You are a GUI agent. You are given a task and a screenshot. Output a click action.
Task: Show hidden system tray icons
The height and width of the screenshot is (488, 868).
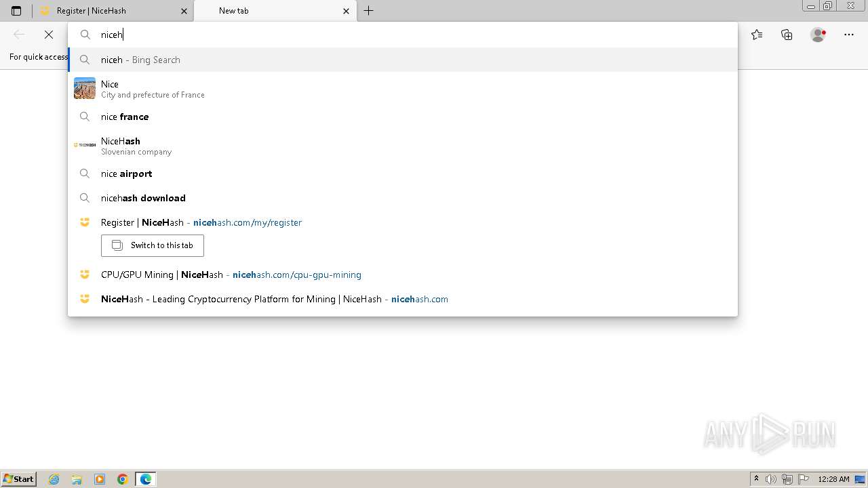757,479
